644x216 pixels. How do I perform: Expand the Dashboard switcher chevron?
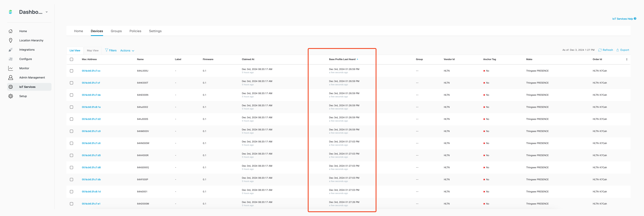click(x=46, y=12)
